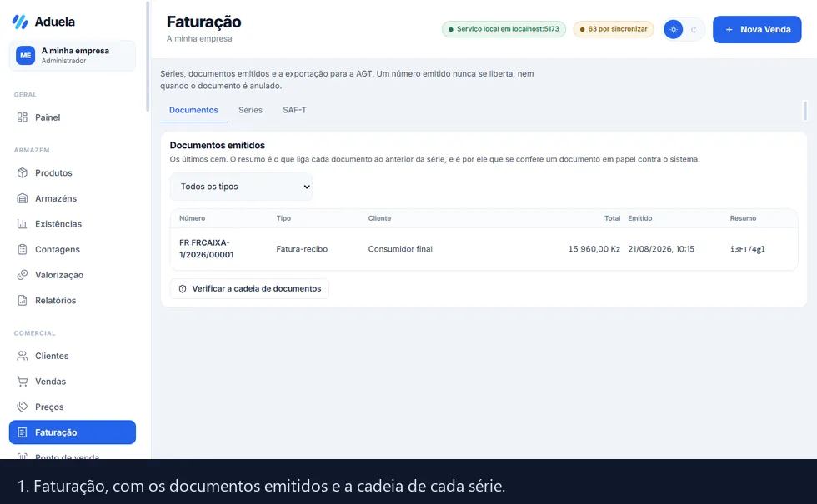Open the Todos os tipos dropdown
Screen dimensions: 817x504
pyautogui.click(x=241, y=187)
